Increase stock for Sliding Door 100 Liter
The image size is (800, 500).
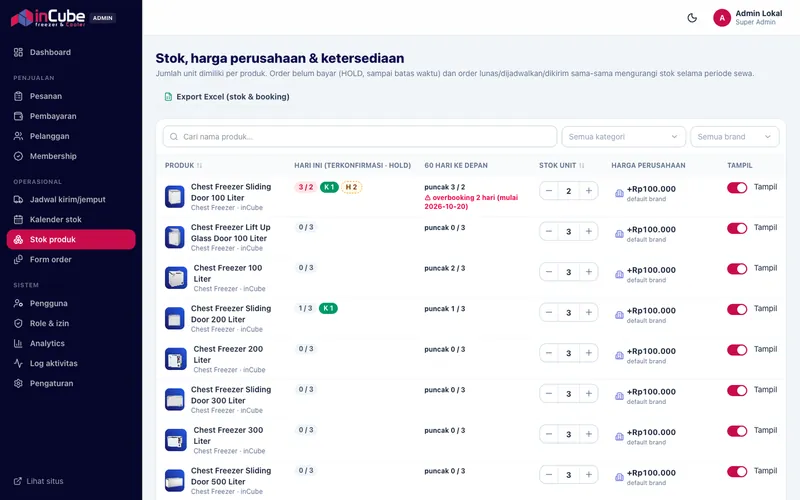(x=588, y=191)
